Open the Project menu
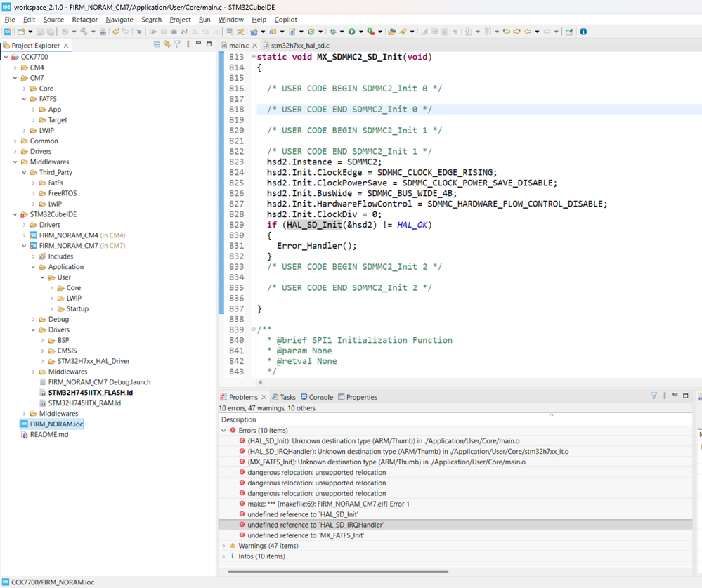The image size is (702, 588). tap(180, 20)
